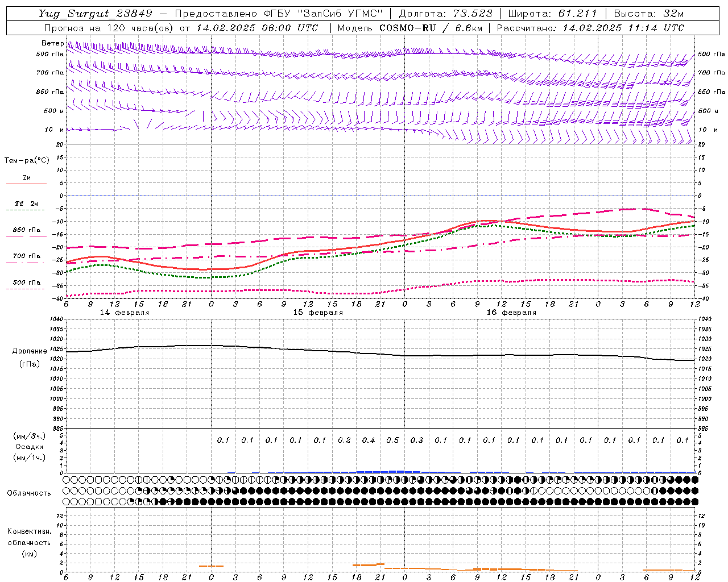Click the Конвективн. label
728x582 pixels.
point(29,531)
